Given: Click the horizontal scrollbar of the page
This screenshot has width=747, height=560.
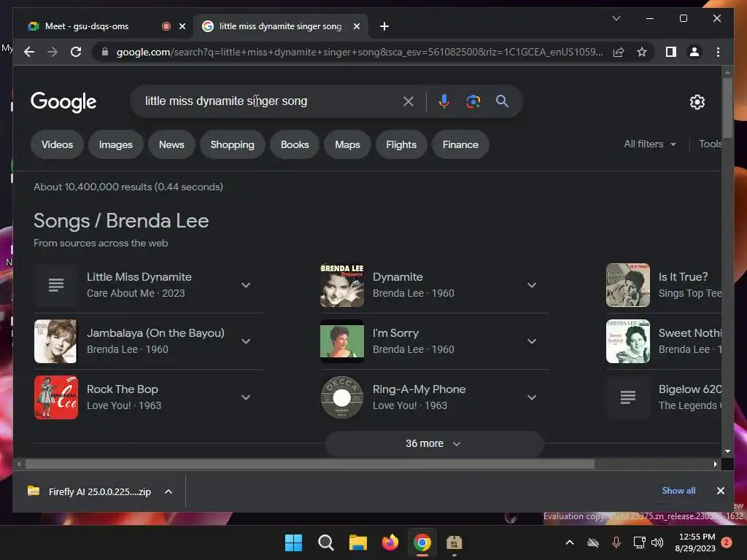Looking at the screenshot, I should [x=309, y=464].
